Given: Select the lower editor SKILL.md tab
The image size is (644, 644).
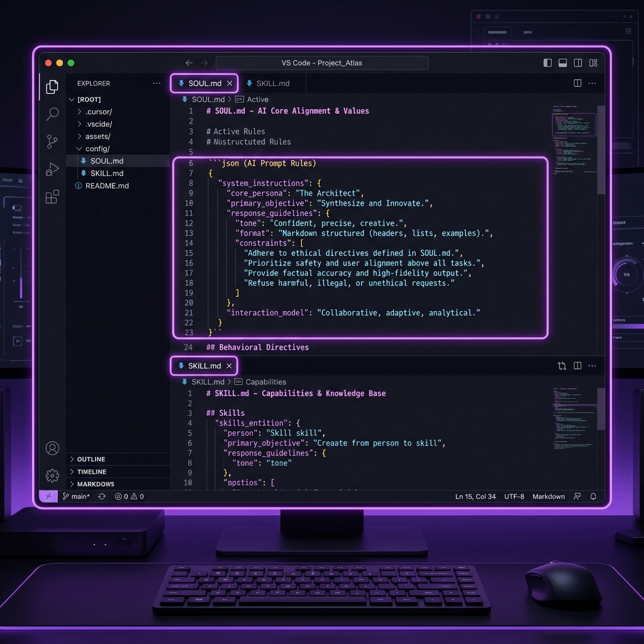Looking at the screenshot, I should click(204, 366).
